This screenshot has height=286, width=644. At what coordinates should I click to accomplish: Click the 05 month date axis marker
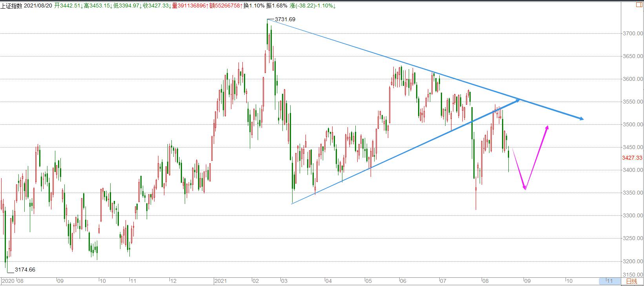coord(368,281)
